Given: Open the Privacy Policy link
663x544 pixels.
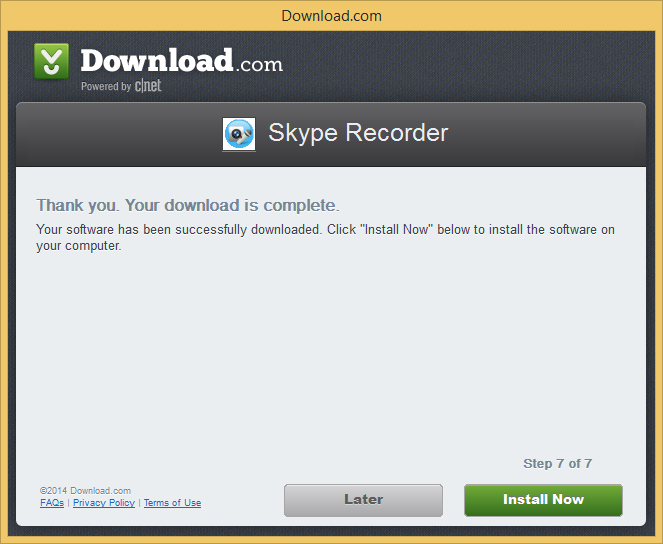Looking at the screenshot, I should click(x=104, y=503).
